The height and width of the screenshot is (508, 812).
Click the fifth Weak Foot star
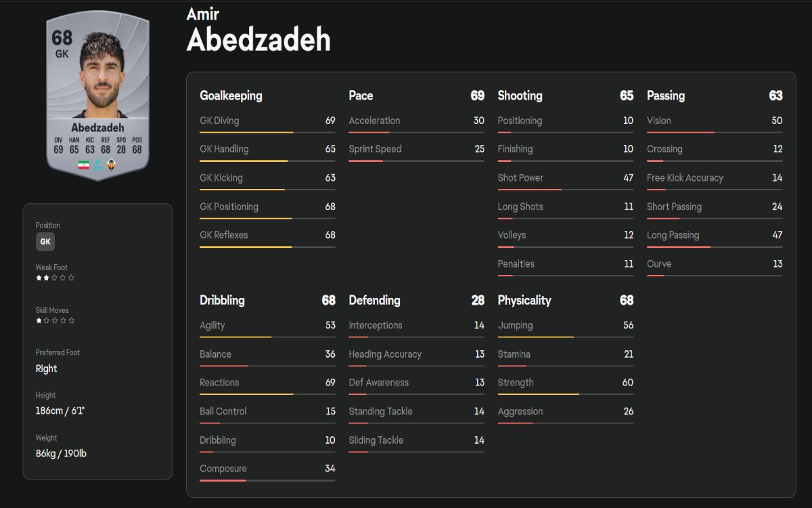pos(72,278)
